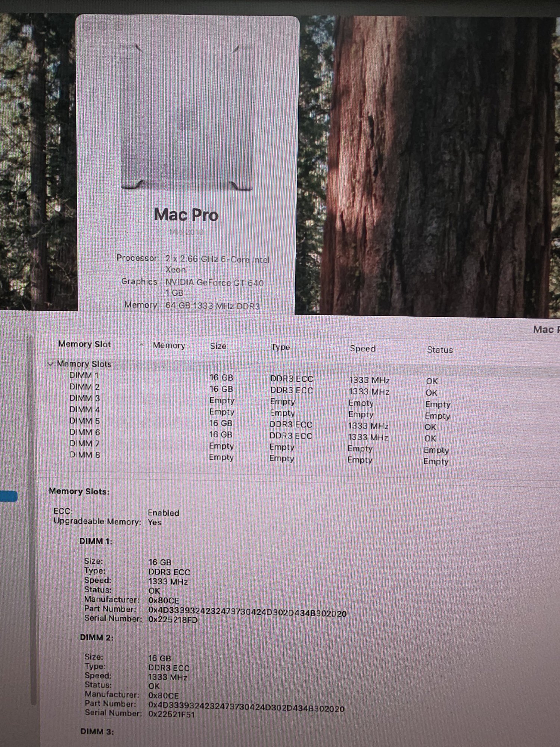Image resolution: width=560 pixels, height=747 pixels.
Task: Close the About This Mac window
Action: 87,25
